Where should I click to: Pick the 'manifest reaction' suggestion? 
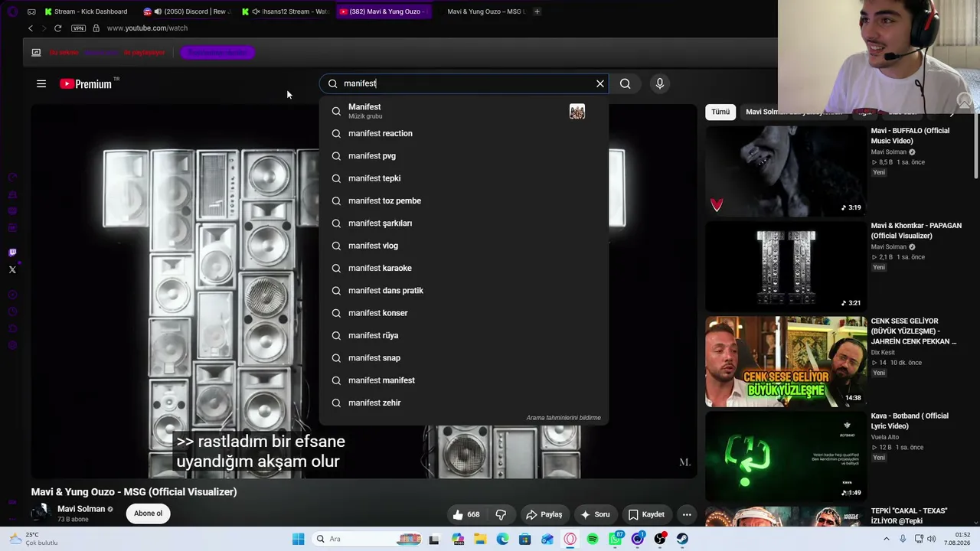463,133
